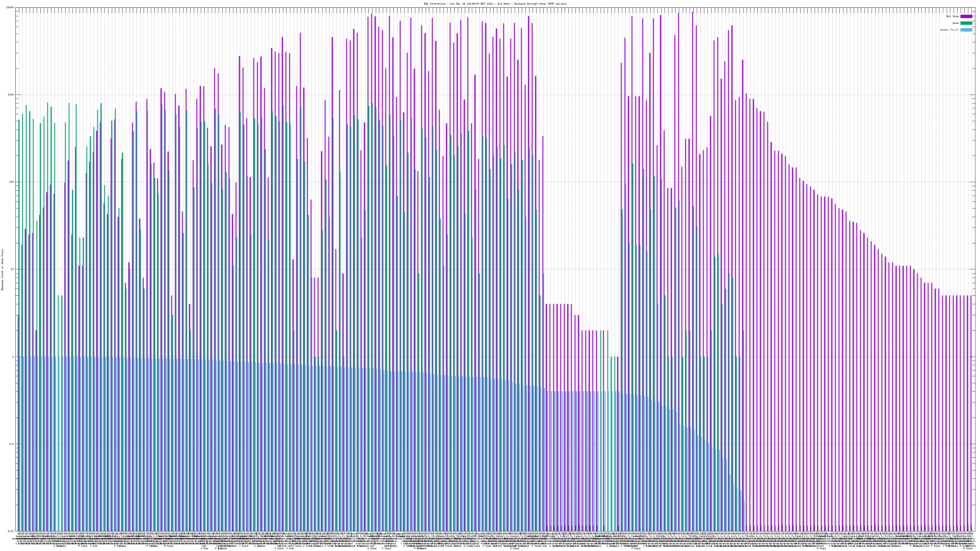This screenshot has width=980, height=551.
Task: Click the 1000 y-axis tick label
Action: pyautogui.click(x=11, y=95)
